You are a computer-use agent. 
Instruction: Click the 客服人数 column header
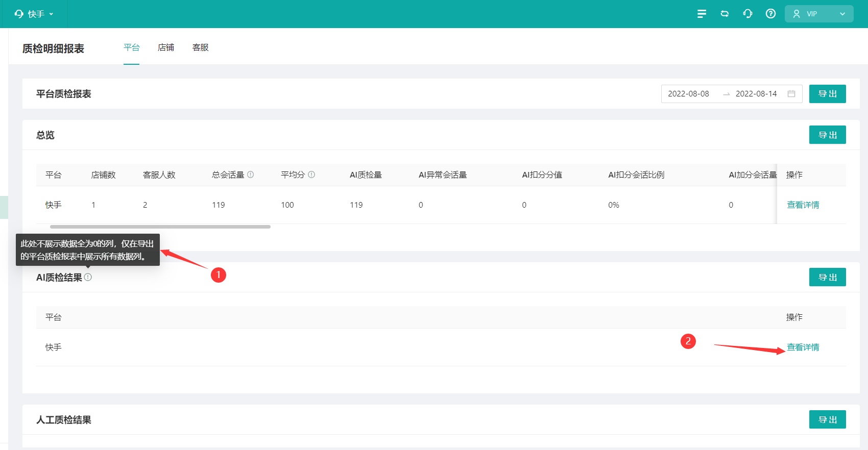click(159, 174)
